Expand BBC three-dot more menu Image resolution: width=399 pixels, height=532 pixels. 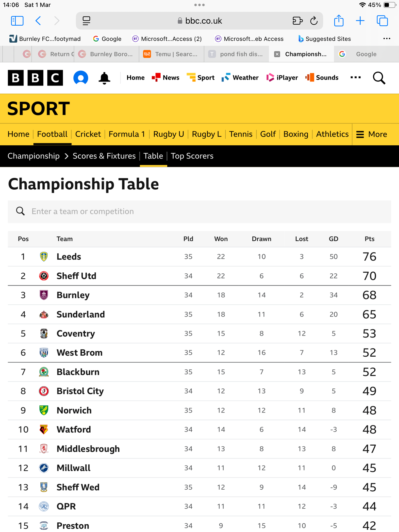pos(355,78)
